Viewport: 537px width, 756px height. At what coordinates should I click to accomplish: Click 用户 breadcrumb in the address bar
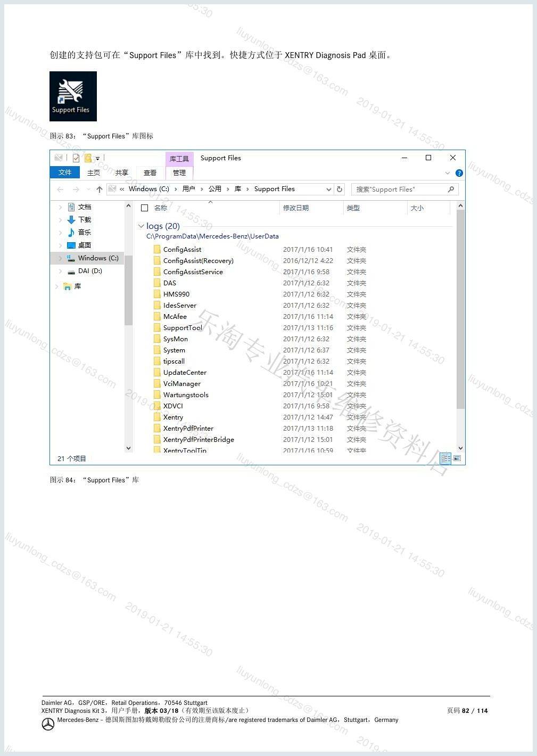click(x=188, y=189)
